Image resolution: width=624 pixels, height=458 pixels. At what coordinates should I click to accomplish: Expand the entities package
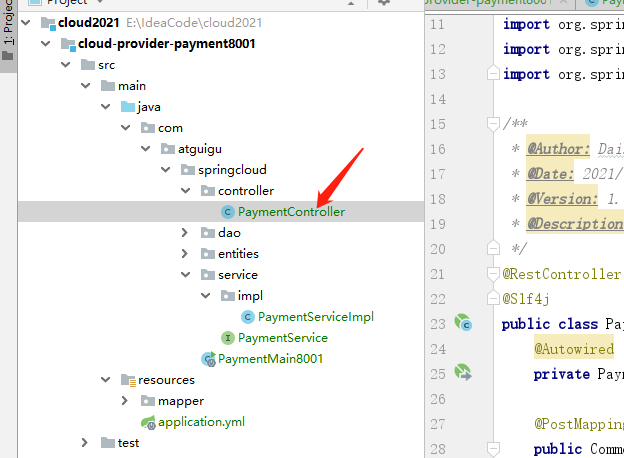click(x=185, y=253)
